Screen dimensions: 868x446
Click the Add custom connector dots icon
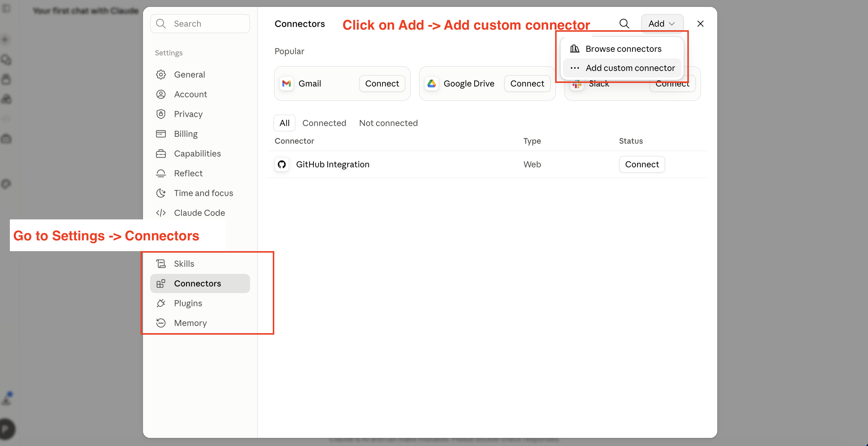pyautogui.click(x=575, y=68)
